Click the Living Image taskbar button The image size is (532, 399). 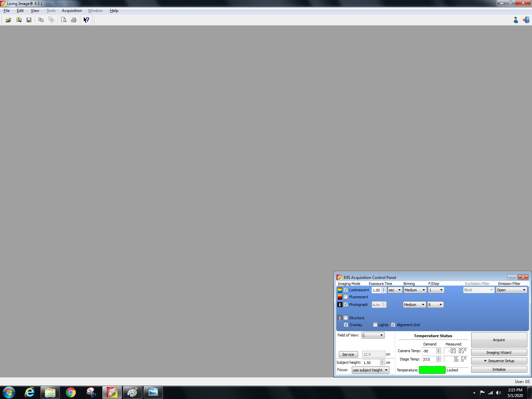[x=112, y=393]
